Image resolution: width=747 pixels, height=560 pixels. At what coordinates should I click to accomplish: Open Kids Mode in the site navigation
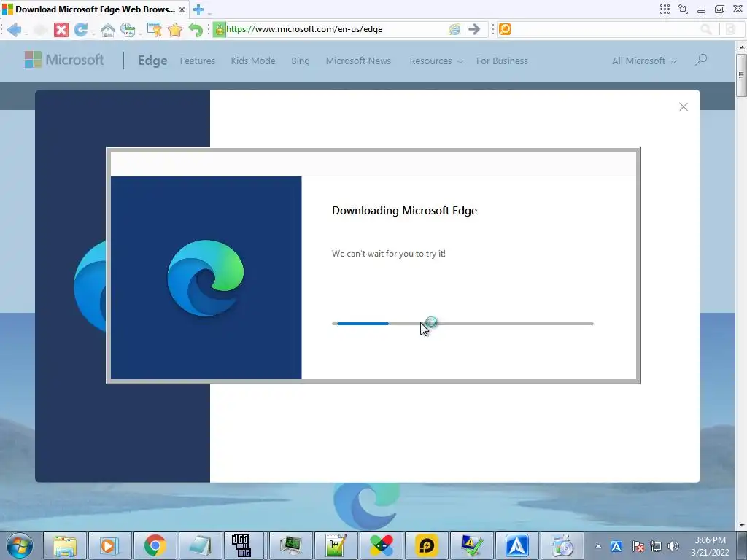point(253,61)
